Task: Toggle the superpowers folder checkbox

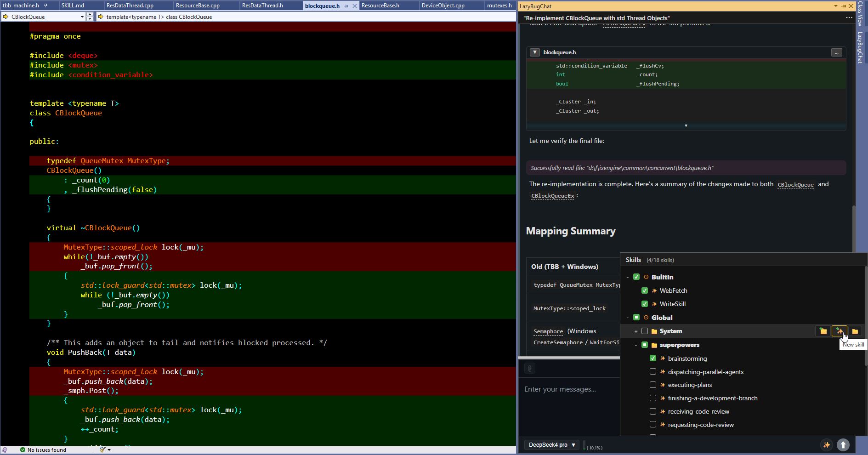Action: click(645, 345)
